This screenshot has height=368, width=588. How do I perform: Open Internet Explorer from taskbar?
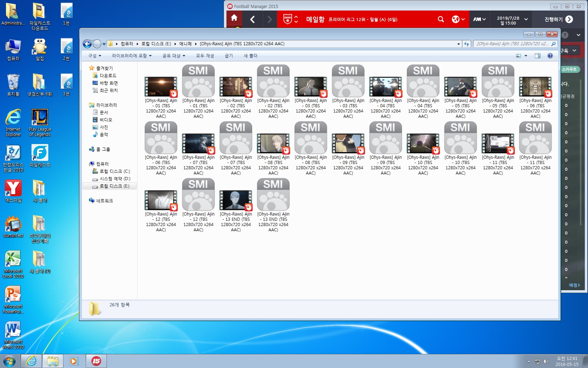coord(31,361)
